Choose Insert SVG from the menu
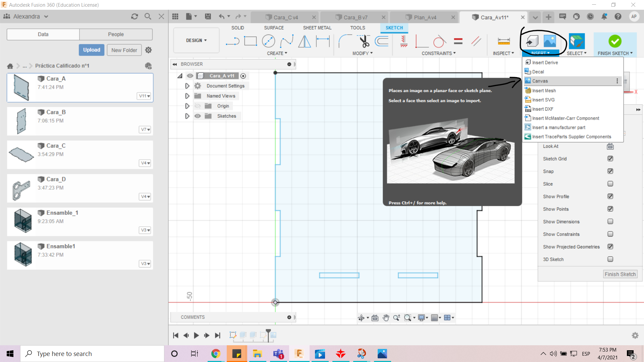 pyautogui.click(x=543, y=100)
